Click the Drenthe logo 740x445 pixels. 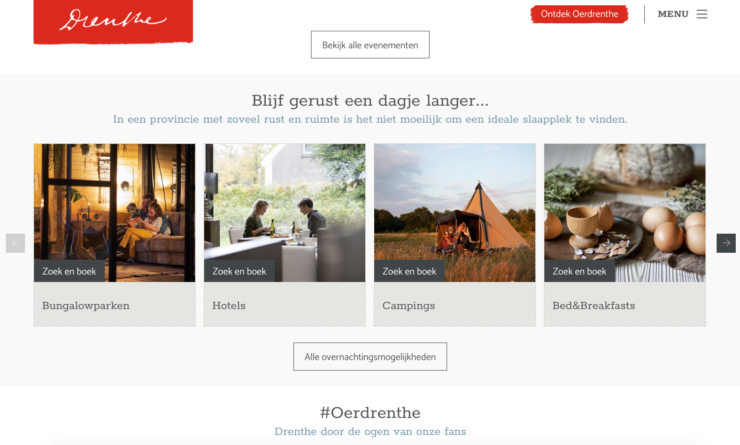(113, 21)
